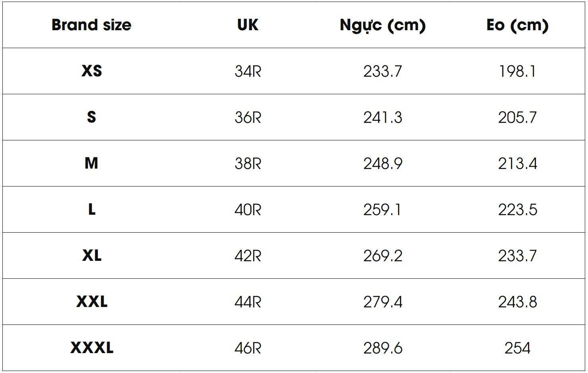Select waist value 254 for XXXL
Viewport: 588px width, 373px height.
(x=517, y=348)
